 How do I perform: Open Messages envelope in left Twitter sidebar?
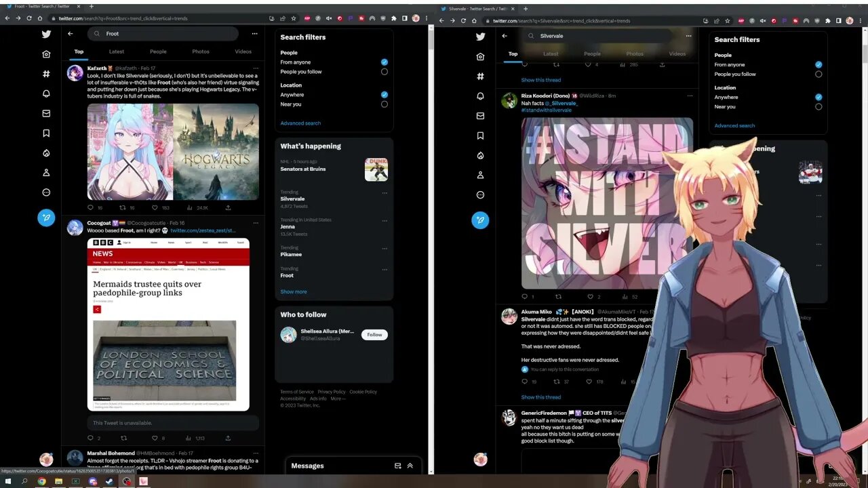pos(46,113)
